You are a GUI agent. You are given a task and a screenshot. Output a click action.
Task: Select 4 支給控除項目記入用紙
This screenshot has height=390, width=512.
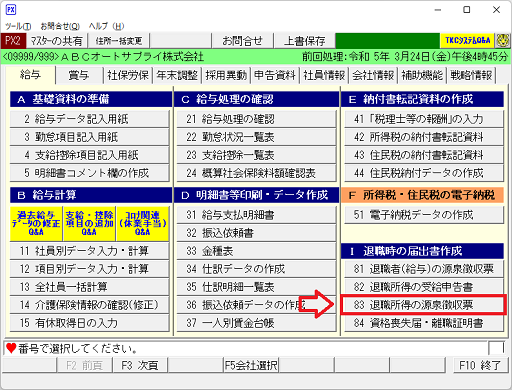(x=90, y=155)
